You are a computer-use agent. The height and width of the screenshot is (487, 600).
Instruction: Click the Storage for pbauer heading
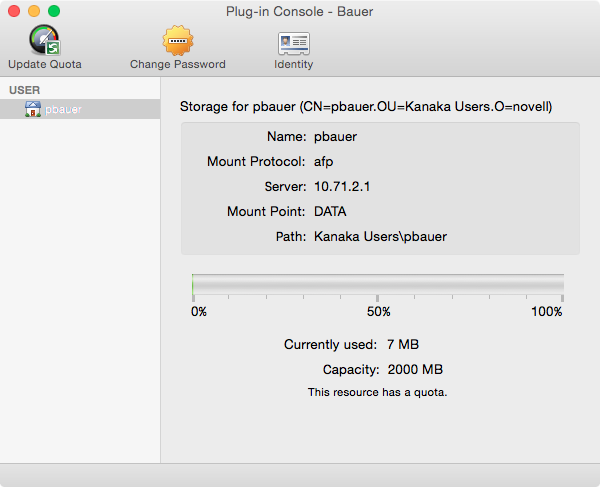pyautogui.click(x=366, y=105)
